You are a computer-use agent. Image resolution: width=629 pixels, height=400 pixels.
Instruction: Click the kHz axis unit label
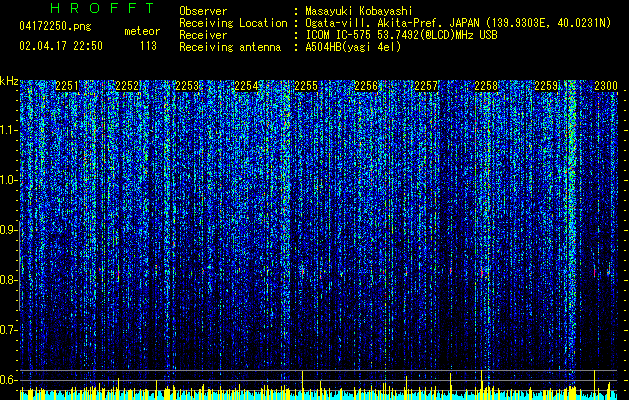pos(9,81)
